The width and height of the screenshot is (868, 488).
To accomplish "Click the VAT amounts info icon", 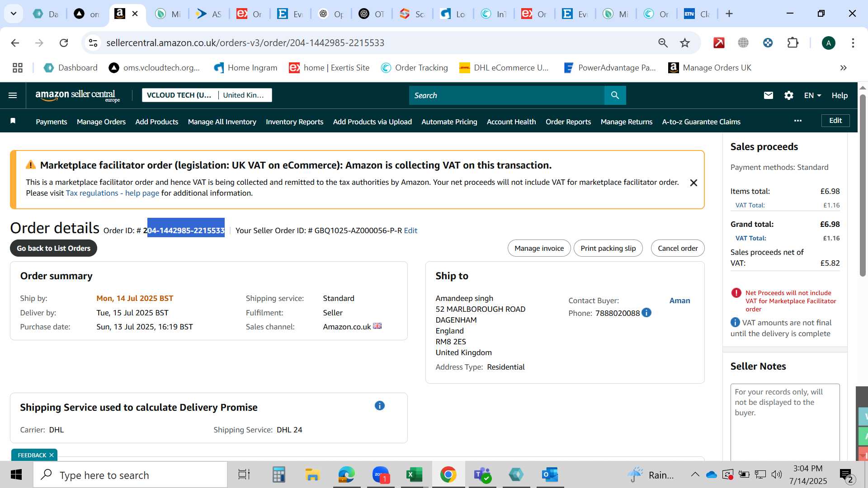I will coord(735,322).
